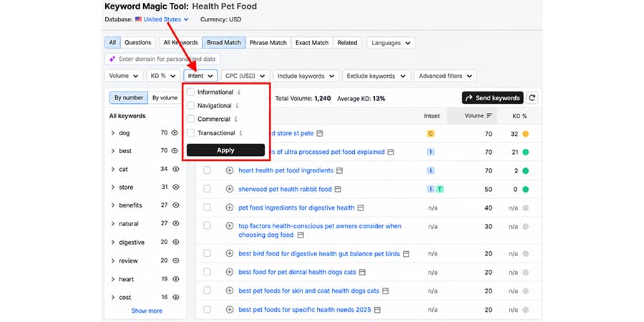Check the Transactional intent checkbox
The height and width of the screenshot is (322, 644).
coord(190,132)
